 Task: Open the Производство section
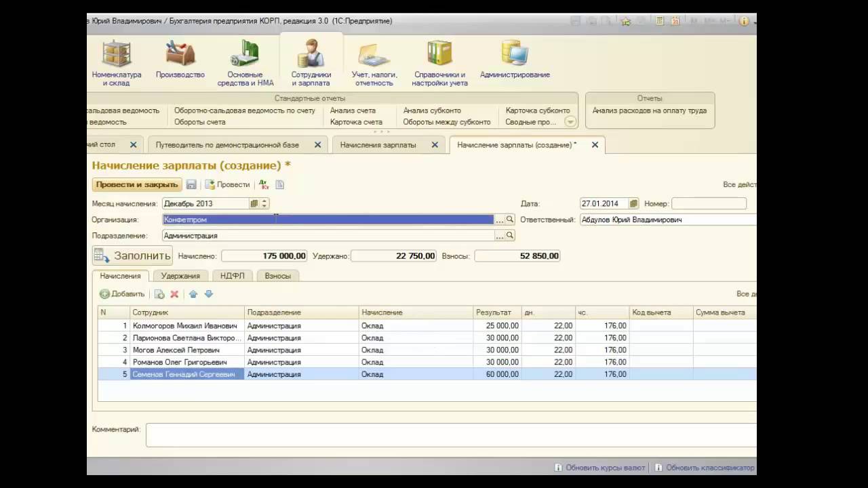pos(180,60)
